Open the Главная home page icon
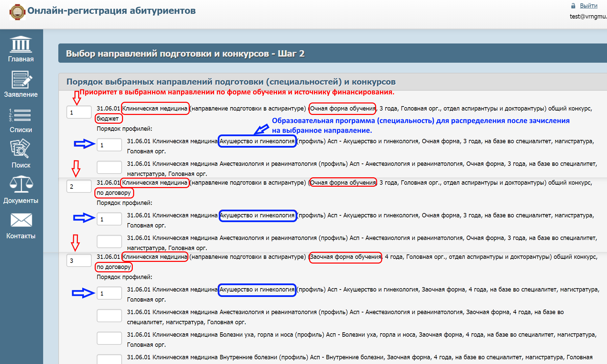This screenshot has width=607, height=364. pos(21,44)
